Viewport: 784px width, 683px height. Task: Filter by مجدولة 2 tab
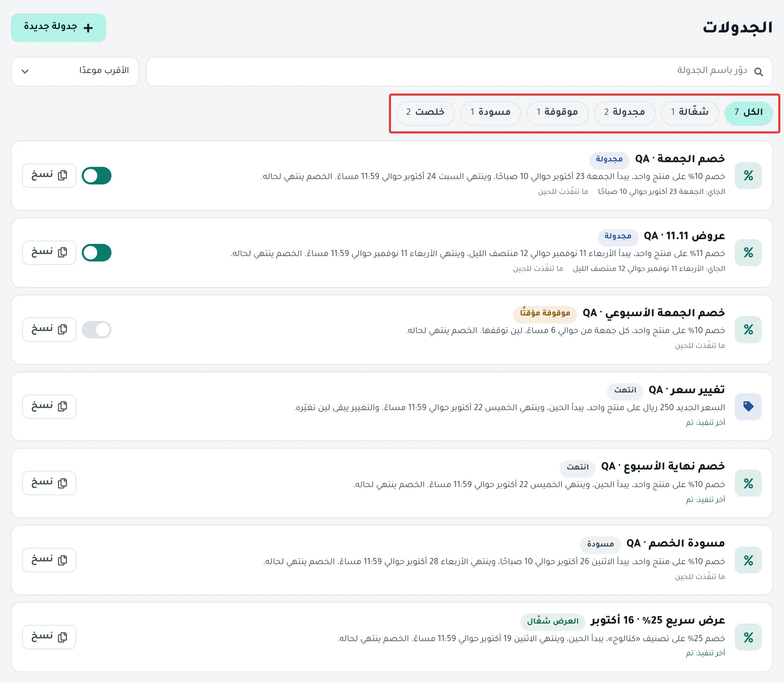[624, 113]
